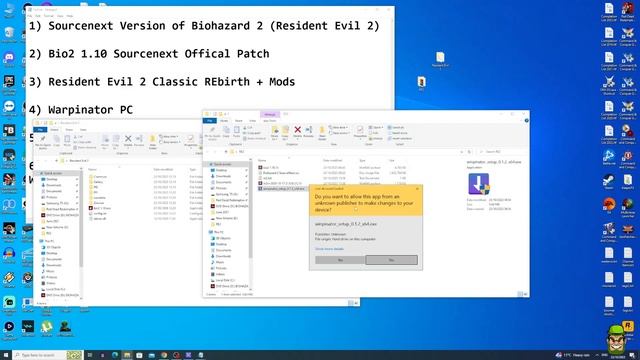Switch to Share tab in RE2 window

click(x=238, y=121)
